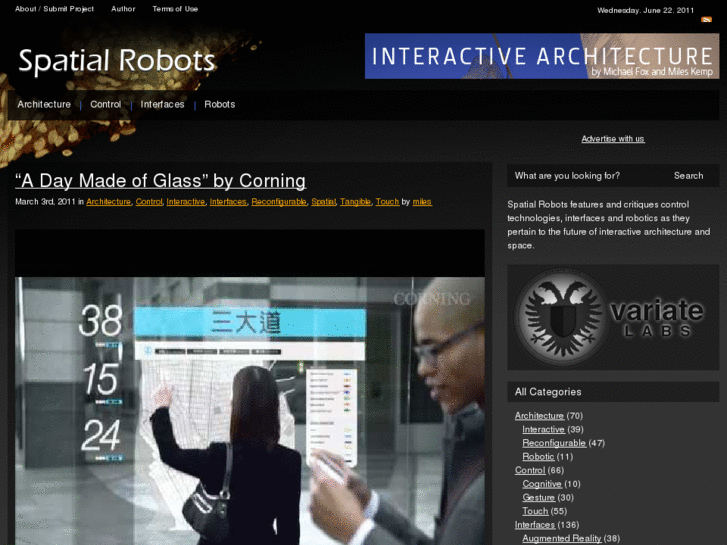Open Augmented Reality (38) category
The image size is (727, 545).
tap(561, 539)
